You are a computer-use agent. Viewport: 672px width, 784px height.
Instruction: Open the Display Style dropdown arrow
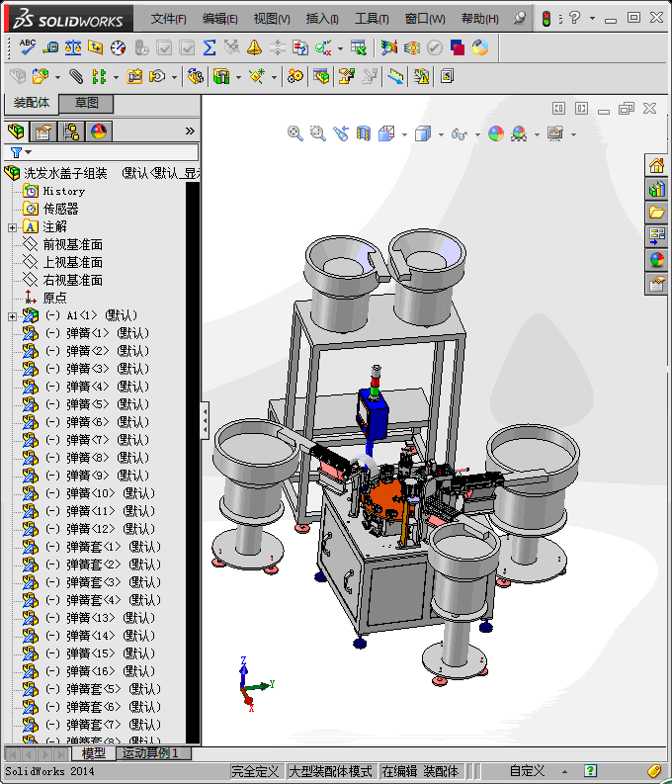[441, 134]
